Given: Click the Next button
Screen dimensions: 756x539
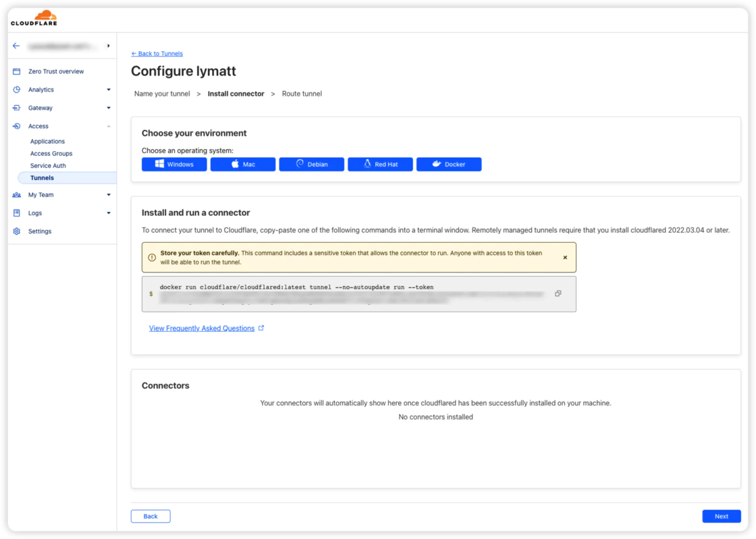Looking at the screenshot, I should (x=722, y=516).
